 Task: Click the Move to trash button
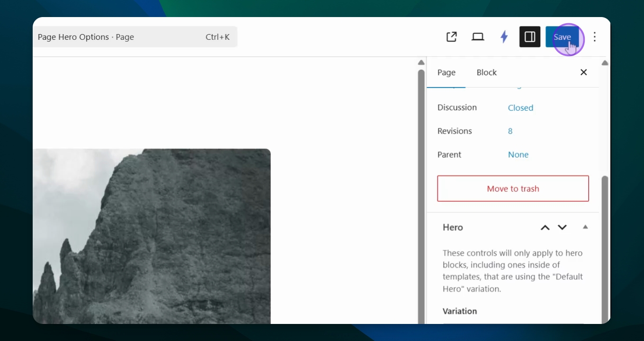[513, 188]
